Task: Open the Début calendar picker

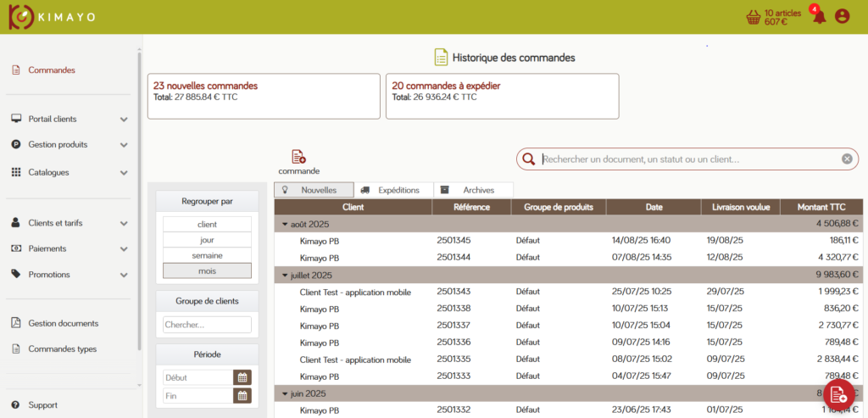Action: [x=242, y=377]
